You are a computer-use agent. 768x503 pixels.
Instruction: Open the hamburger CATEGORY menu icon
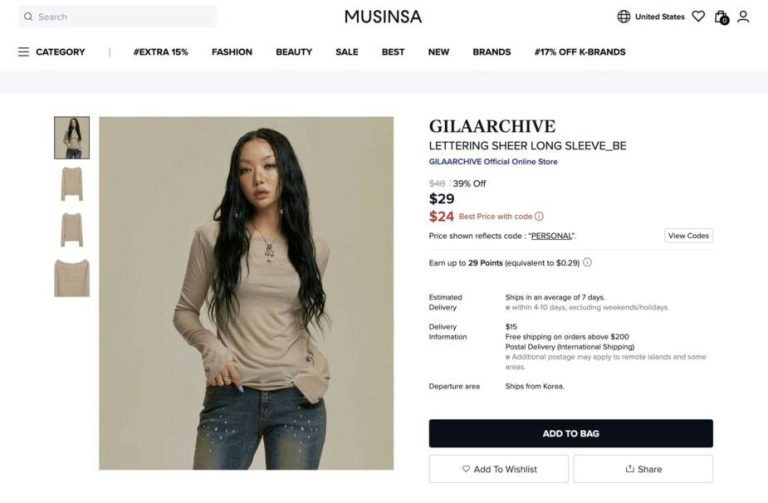[x=24, y=52]
